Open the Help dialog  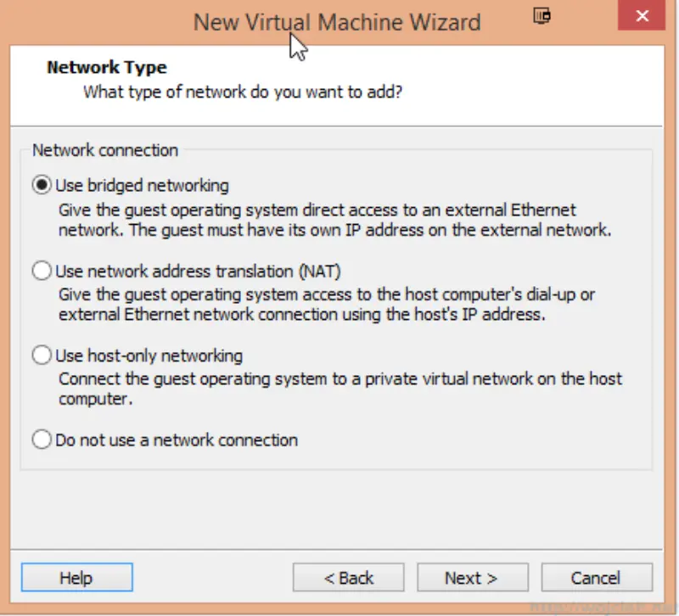(76, 577)
